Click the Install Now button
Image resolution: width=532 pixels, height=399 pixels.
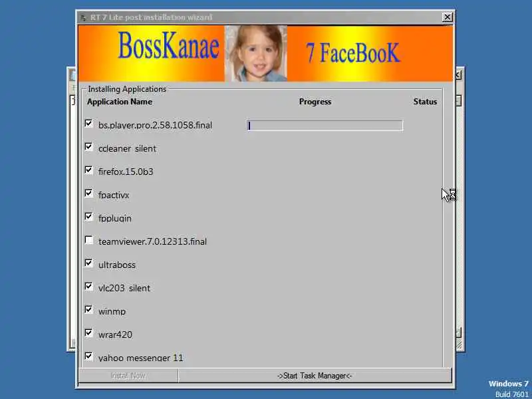click(x=128, y=376)
